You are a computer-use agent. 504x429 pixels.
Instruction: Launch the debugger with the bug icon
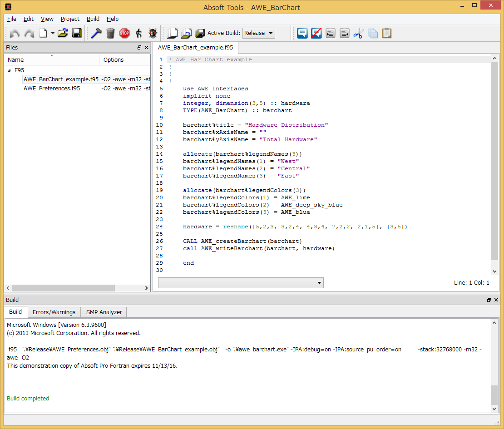click(x=153, y=33)
